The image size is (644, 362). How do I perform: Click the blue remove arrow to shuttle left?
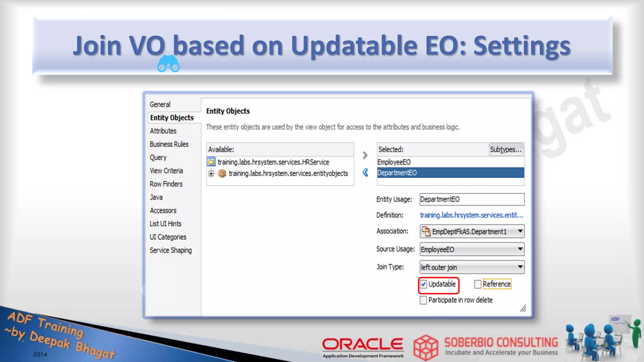point(365,172)
